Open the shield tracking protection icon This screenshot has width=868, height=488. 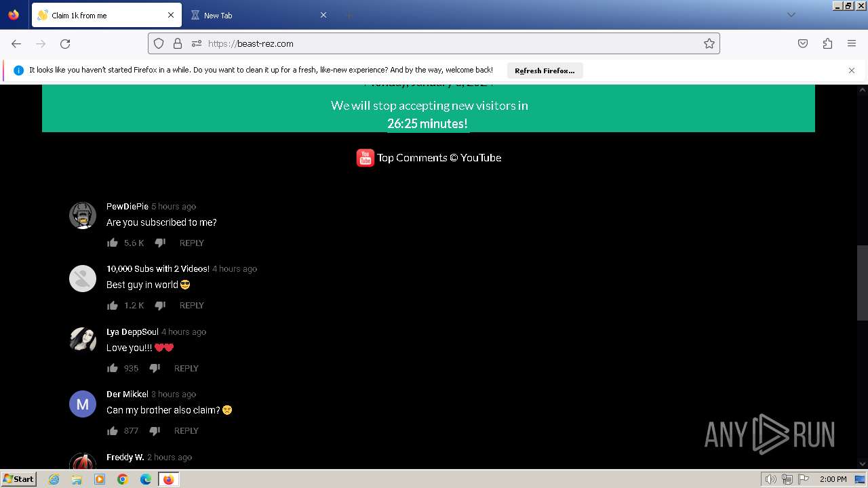pyautogui.click(x=159, y=43)
